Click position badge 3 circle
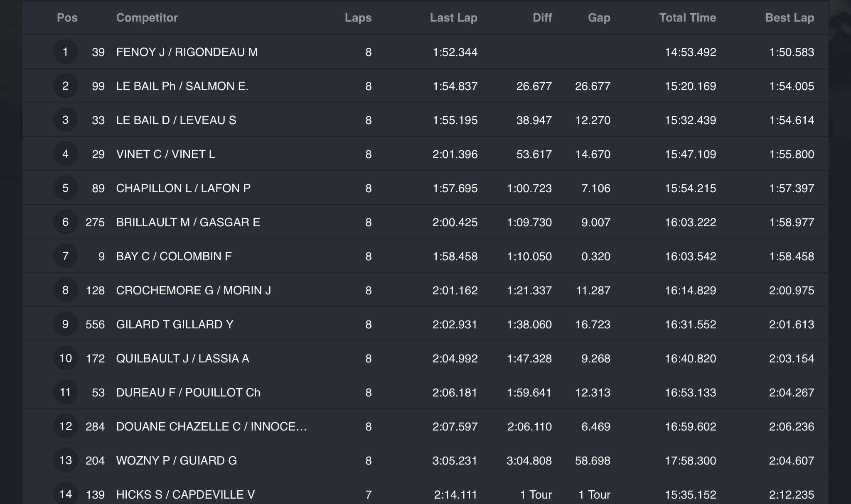This screenshot has width=851, height=504. pyautogui.click(x=66, y=120)
